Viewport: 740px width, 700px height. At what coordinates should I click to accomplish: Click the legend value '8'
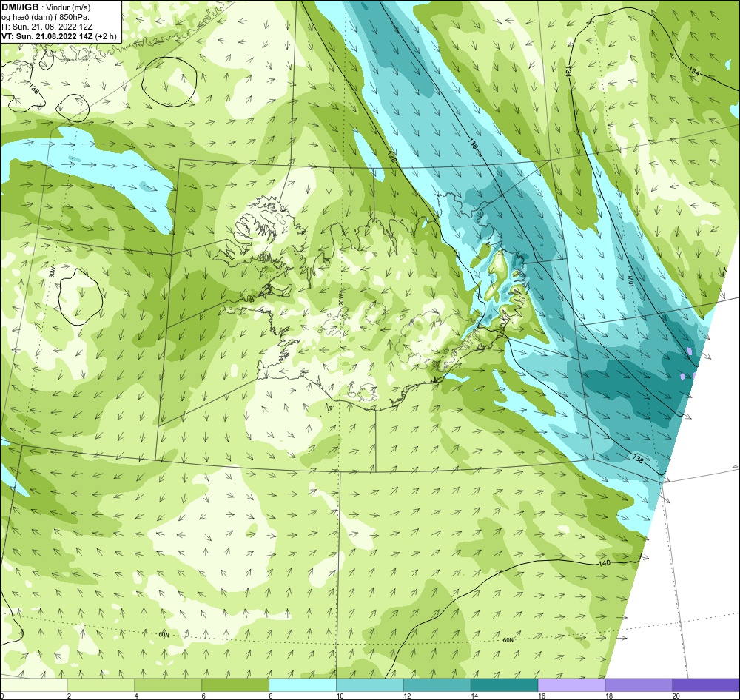point(271,696)
